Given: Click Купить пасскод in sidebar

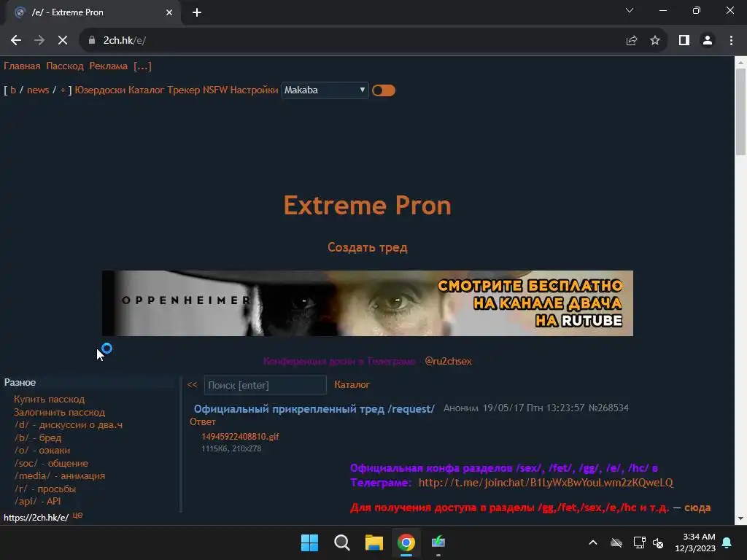Looking at the screenshot, I should coord(49,400).
